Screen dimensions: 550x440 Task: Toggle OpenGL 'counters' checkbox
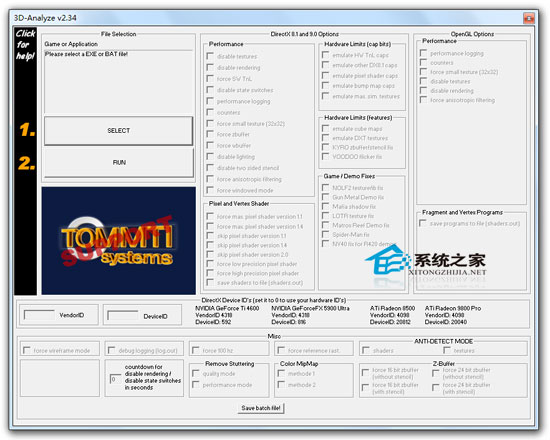tap(423, 62)
